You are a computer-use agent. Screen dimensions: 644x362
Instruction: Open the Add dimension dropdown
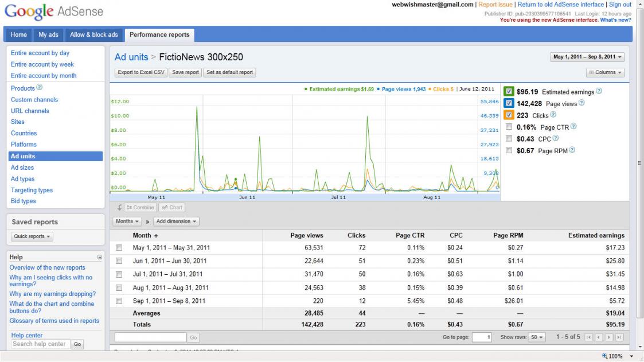(x=177, y=221)
